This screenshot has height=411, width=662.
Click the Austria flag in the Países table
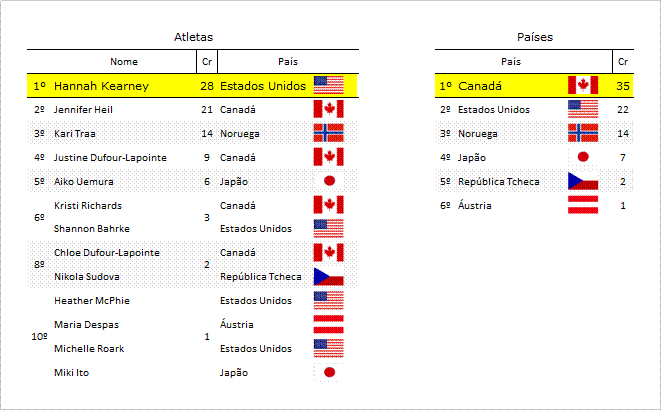[583, 205]
